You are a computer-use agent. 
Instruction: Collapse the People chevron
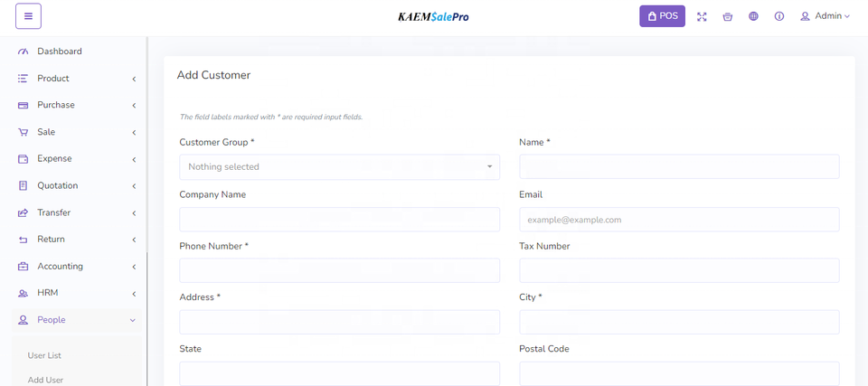click(133, 320)
